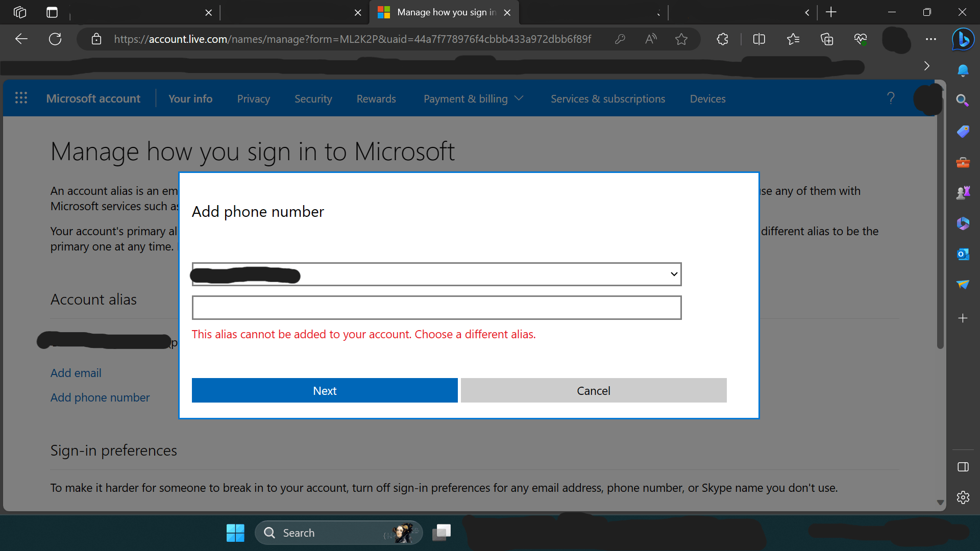Open the Settings and more ellipsis menu

[x=931, y=39]
